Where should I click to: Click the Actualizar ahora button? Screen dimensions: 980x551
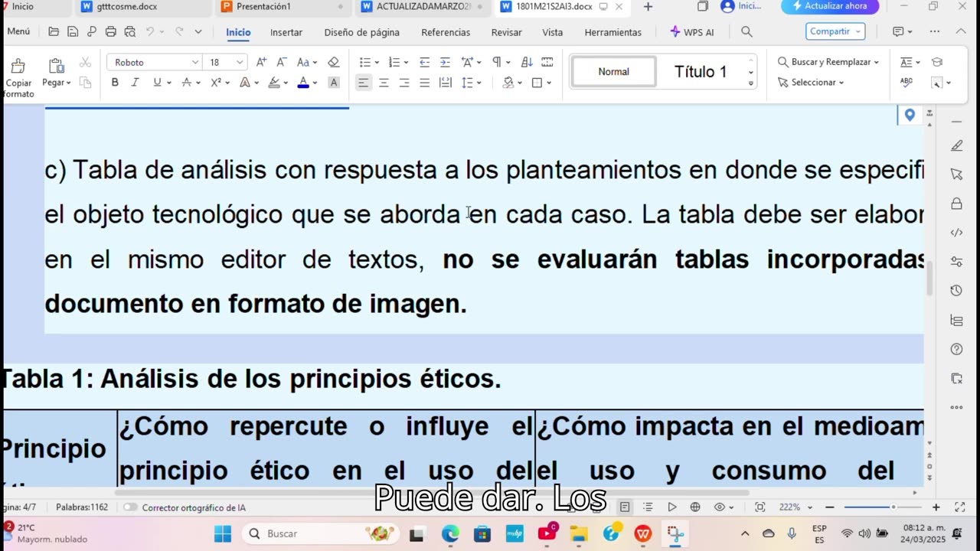(830, 6)
